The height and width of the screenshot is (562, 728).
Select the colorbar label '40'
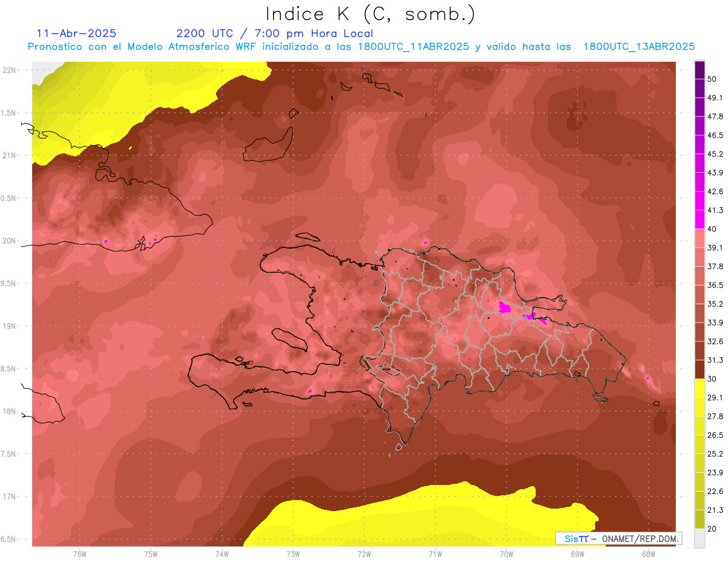click(x=712, y=229)
